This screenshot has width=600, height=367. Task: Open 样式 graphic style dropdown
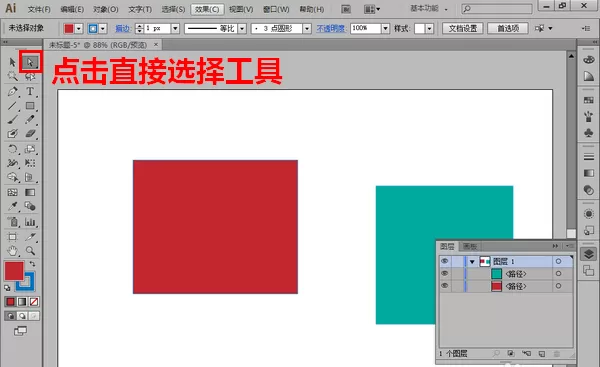[429, 28]
